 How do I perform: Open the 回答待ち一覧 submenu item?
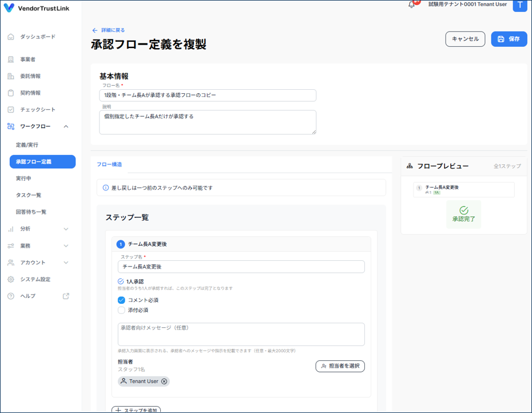click(x=31, y=212)
